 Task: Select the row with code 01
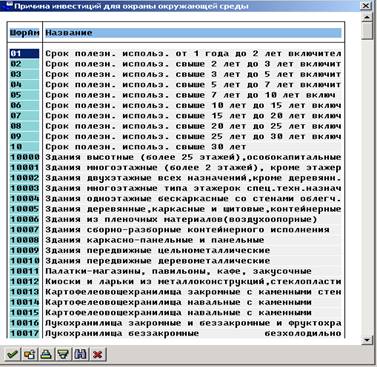pyautogui.click(x=176, y=53)
